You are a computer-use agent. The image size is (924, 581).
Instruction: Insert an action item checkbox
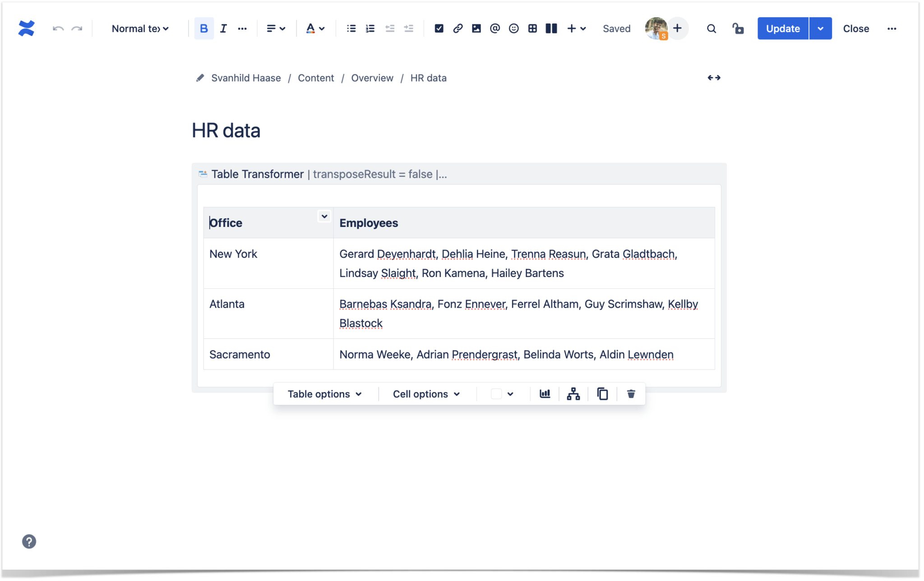pos(439,28)
